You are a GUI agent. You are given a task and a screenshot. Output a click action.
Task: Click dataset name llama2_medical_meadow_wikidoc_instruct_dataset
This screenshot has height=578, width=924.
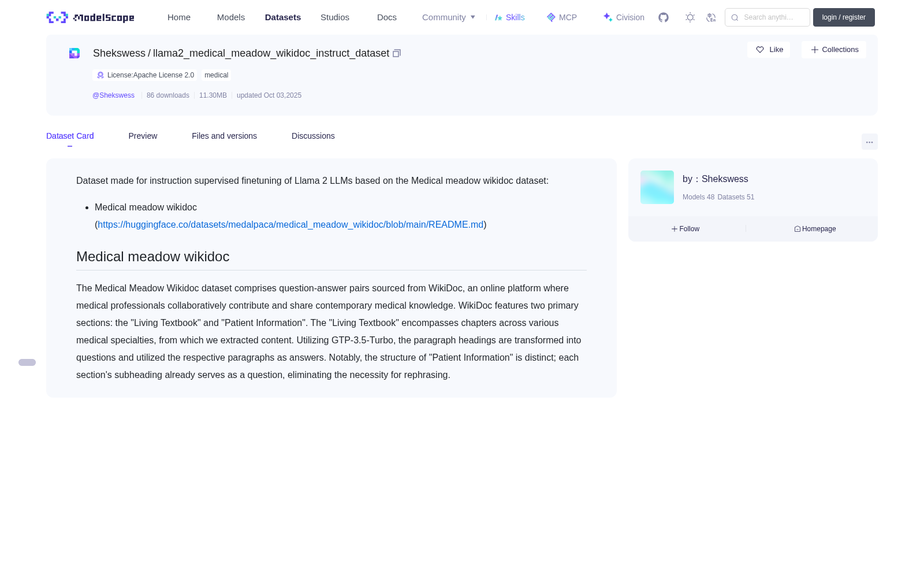(x=271, y=53)
